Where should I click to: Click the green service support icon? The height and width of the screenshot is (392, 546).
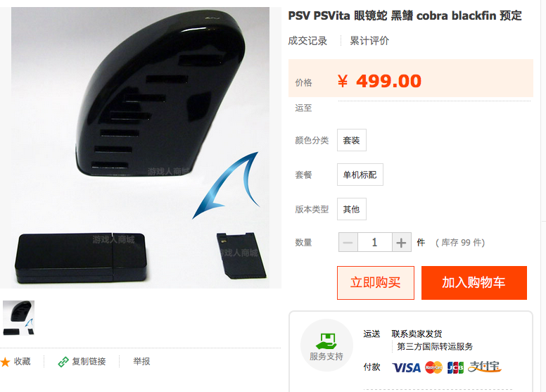[326, 341]
